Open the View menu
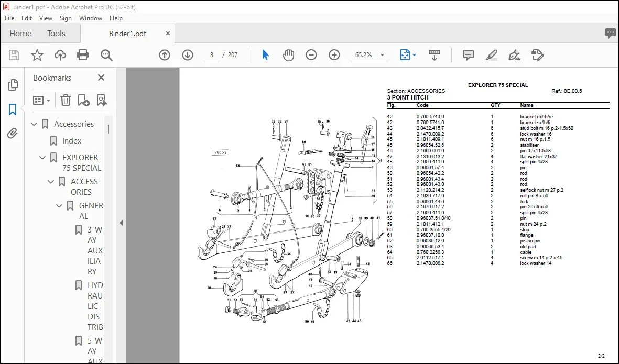The width and height of the screenshot is (619, 364). click(46, 18)
